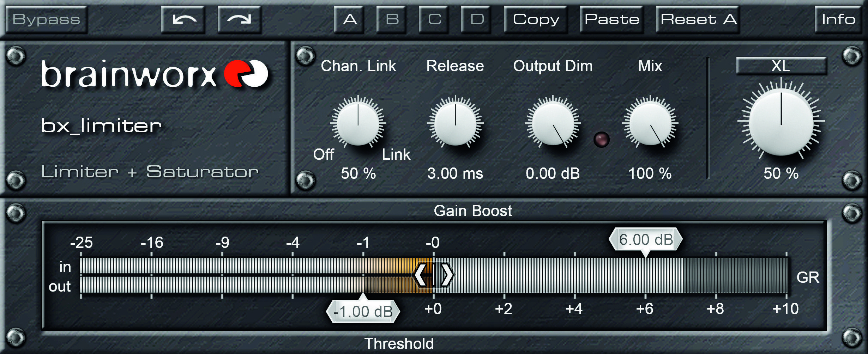Screen dimensions: 868x354
Task: Click the Paste button
Action: (612, 19)
